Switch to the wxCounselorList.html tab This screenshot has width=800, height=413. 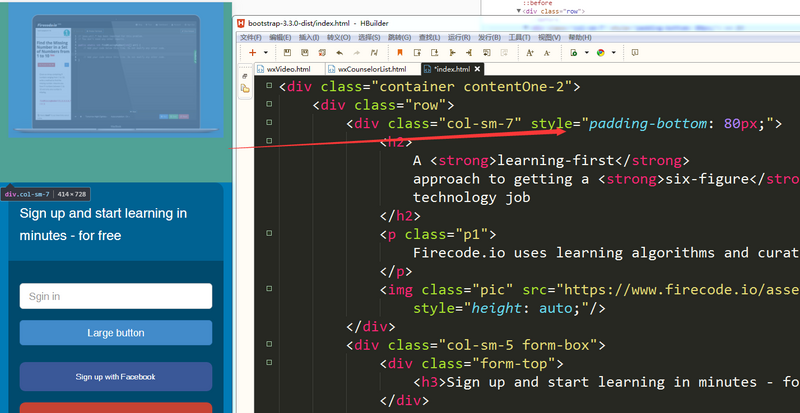(372, 69)
